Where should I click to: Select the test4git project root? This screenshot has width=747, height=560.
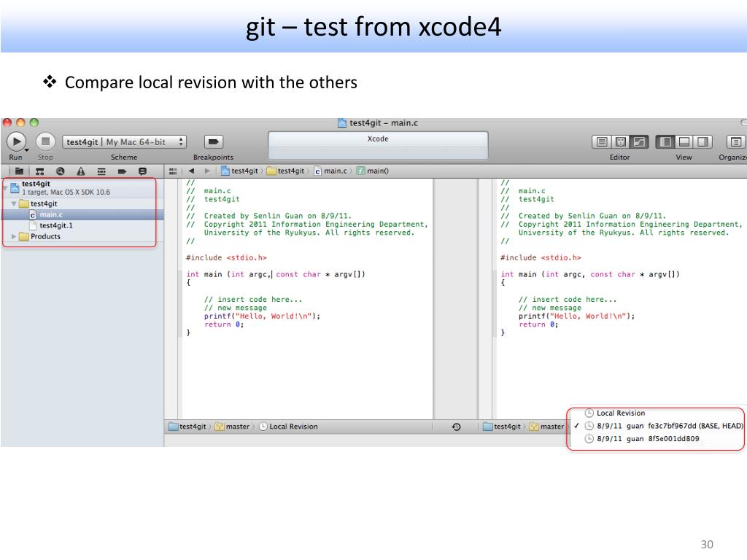point(81,187)
